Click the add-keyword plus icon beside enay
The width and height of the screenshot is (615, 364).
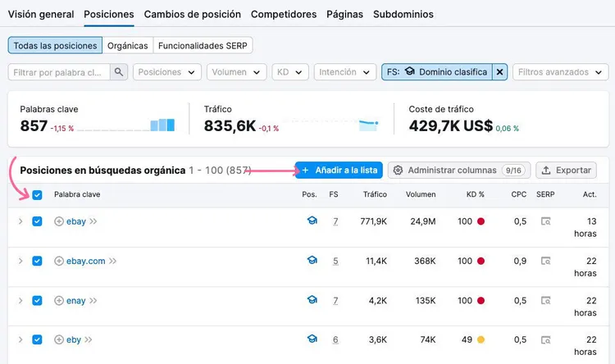tap(59, 301)
